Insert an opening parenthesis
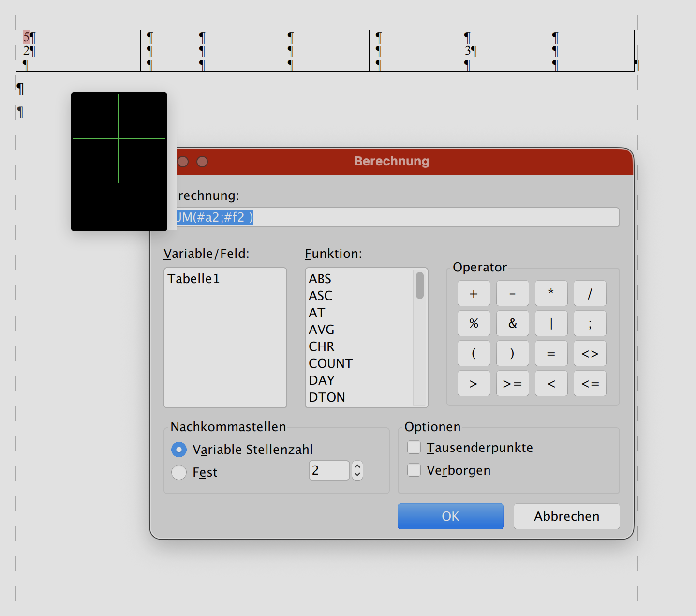Screen dimensions: 696x616 click(x=474, y=353)
